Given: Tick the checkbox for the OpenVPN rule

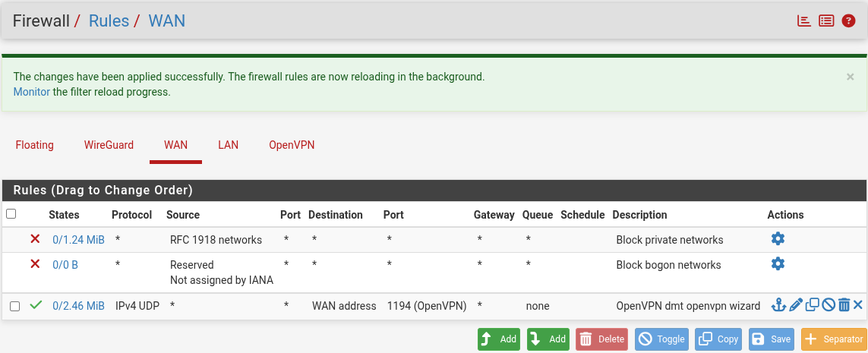Looking at the screenshot, I should [x=15, y=306].
